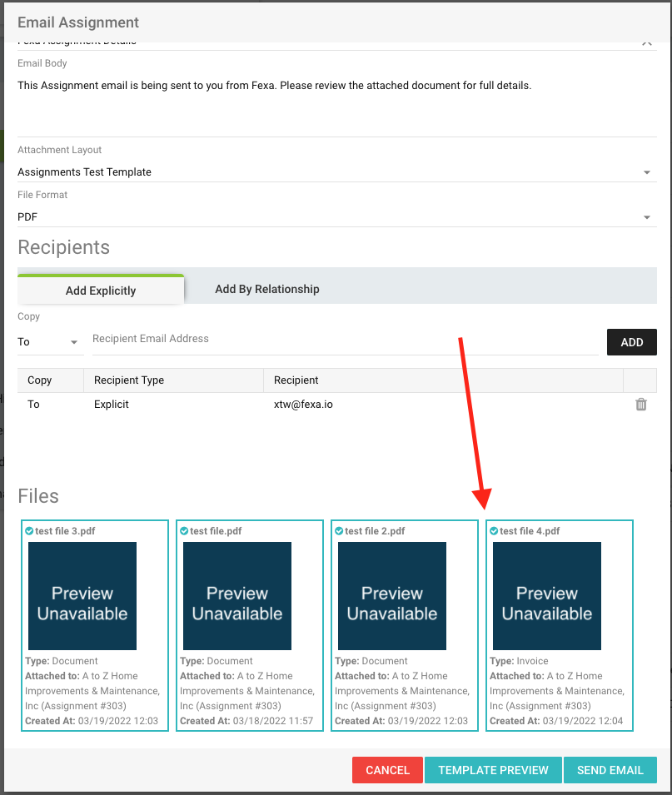Delete the xtw@fexa.io recipient row
This screenshot has width=672, height=795.
[640, 405]
